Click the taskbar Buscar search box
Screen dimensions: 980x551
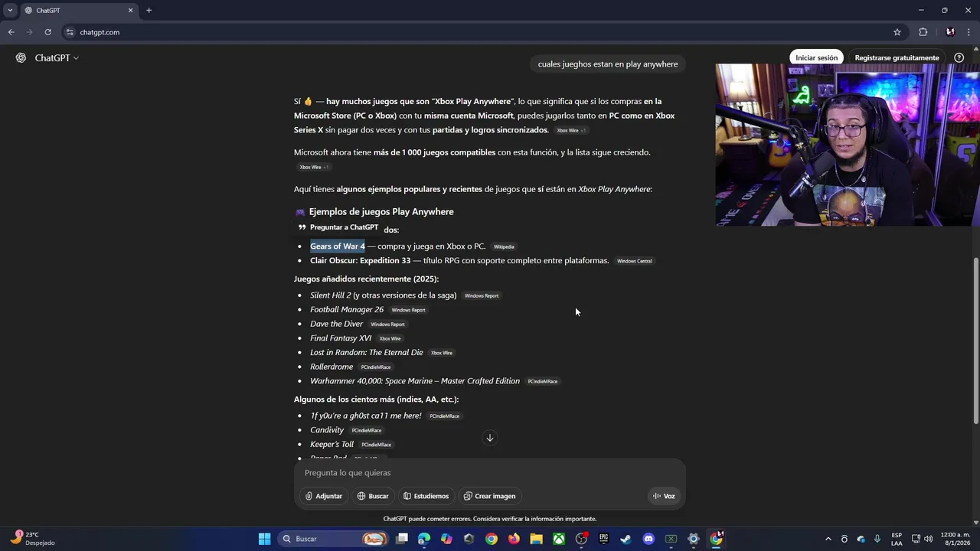pyautogui.click(x=332, y=539)
